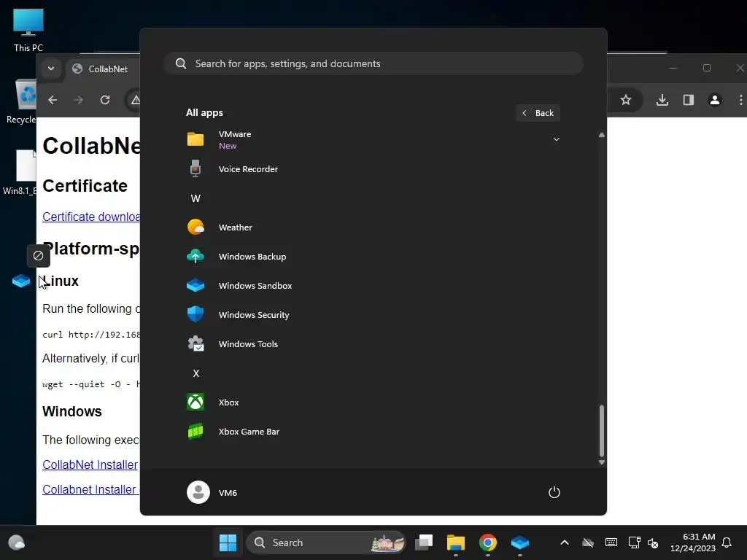Reload the CollabNet page in Chrome
The width and height of the screenshot is (747, 560).
105,99
